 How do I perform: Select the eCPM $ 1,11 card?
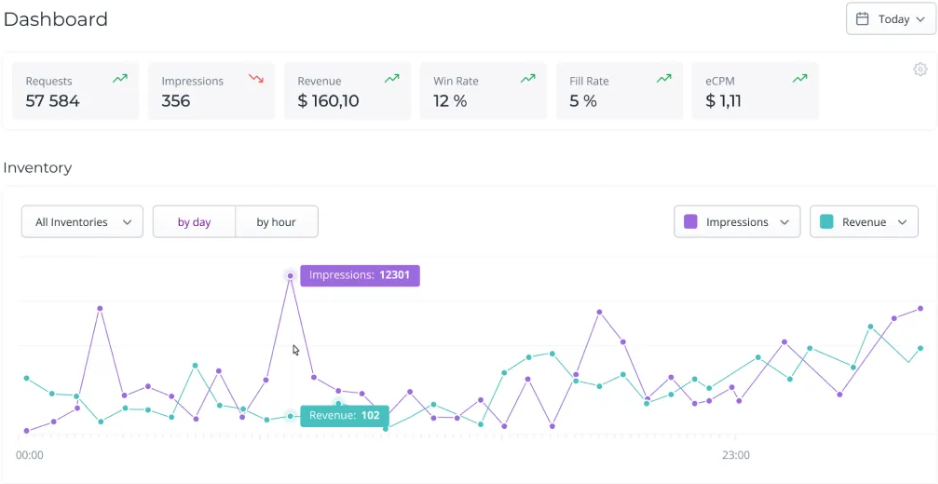coord(755,91)
